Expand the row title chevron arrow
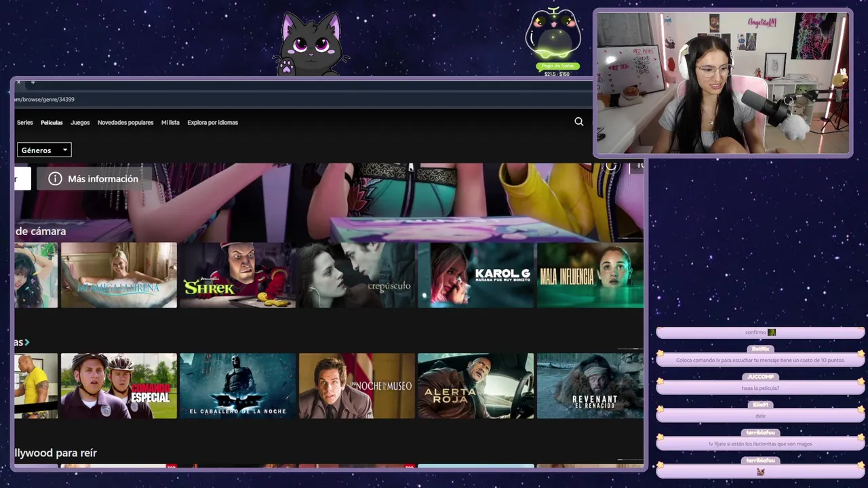The width and height of the screenshot is (868, 488). (27, 342)
